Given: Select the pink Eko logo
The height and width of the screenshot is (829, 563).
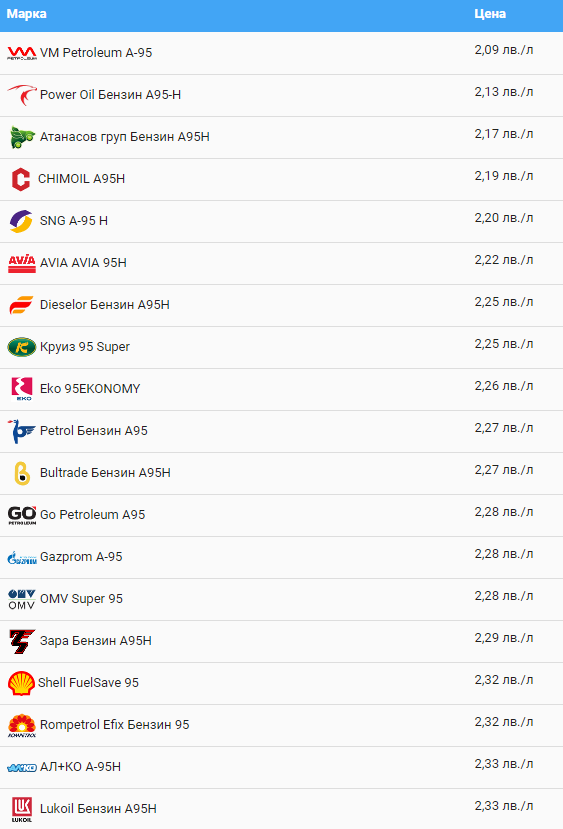Looking at the screenshot, I should [x=22, y=389].
